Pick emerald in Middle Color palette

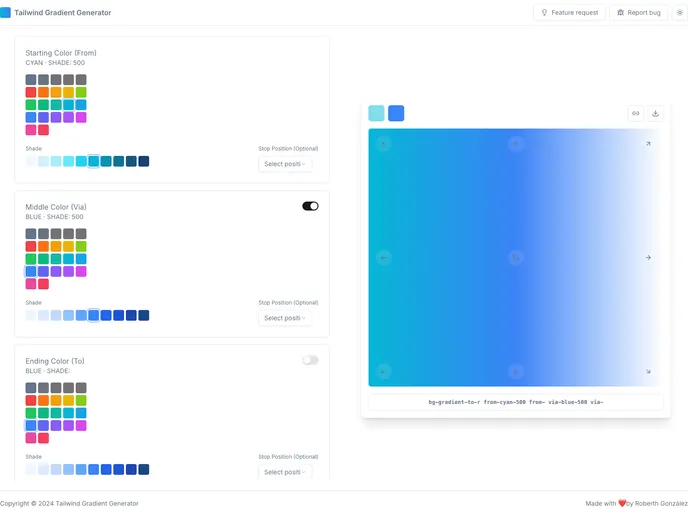point(43,259)
